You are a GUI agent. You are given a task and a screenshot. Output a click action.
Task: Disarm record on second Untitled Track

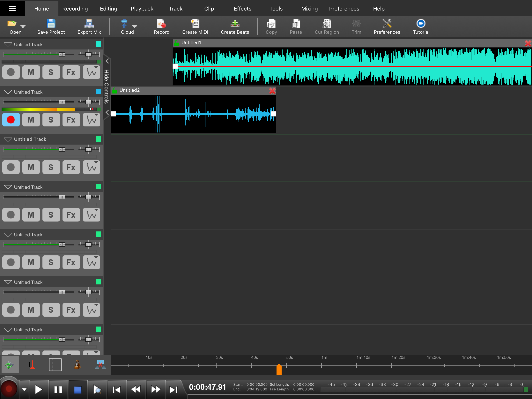[x=11, y=120]
